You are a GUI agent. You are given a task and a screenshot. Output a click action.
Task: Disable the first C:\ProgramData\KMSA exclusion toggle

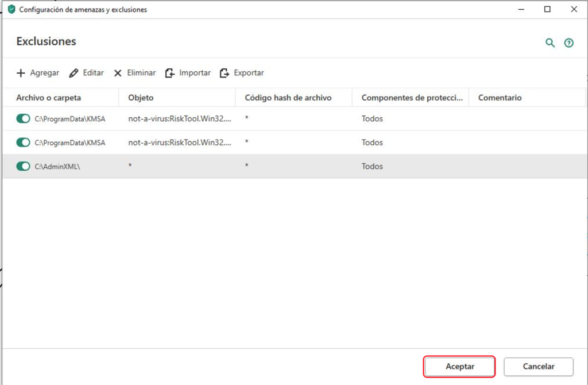pos(23,118)
